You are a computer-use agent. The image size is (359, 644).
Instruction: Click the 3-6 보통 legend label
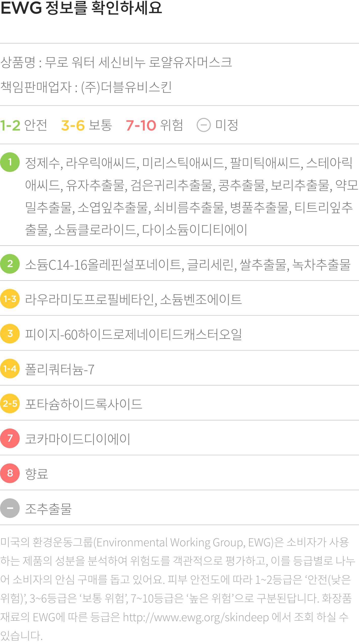[x=86, y=125]
